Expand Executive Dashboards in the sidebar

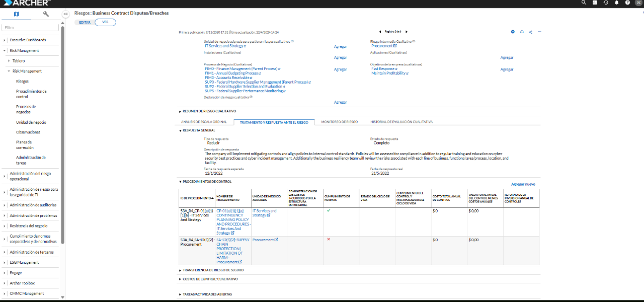[x=28, y=40]
